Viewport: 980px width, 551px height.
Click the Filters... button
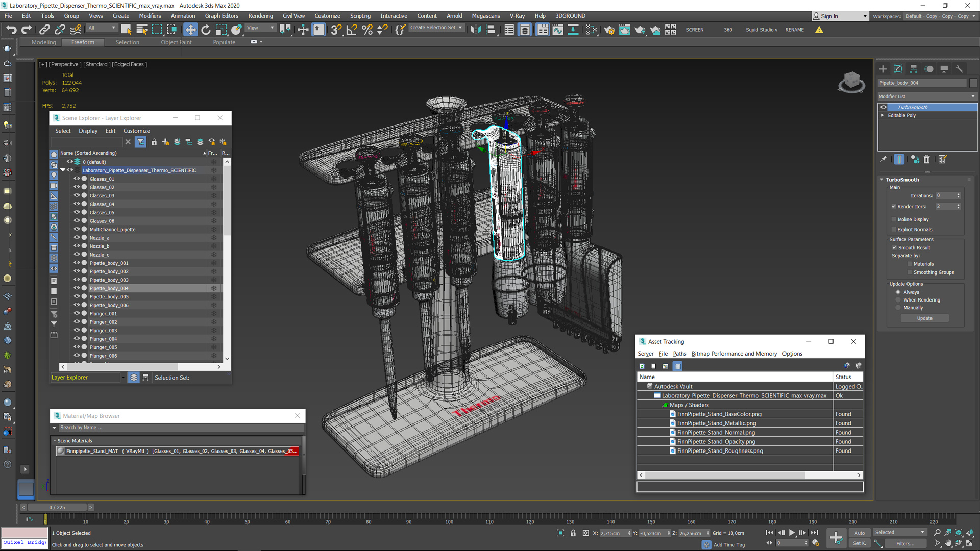coord(905,543)
